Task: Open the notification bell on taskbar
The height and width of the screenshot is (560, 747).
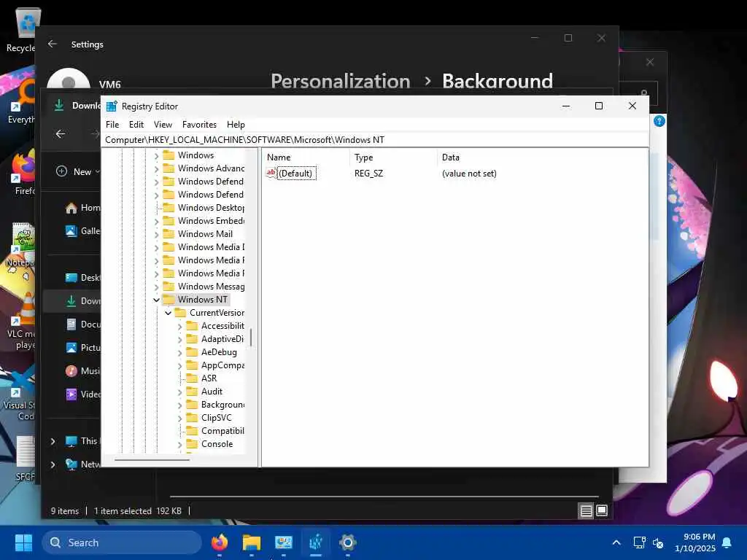Action: [727, 542]
